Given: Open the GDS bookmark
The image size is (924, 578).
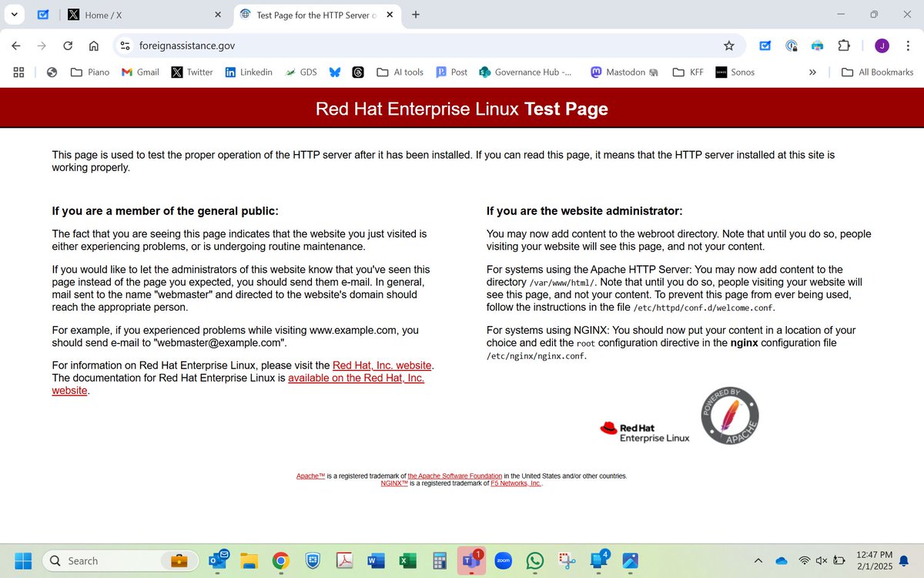Looking at the screenshot, I should tap(301, 72).
